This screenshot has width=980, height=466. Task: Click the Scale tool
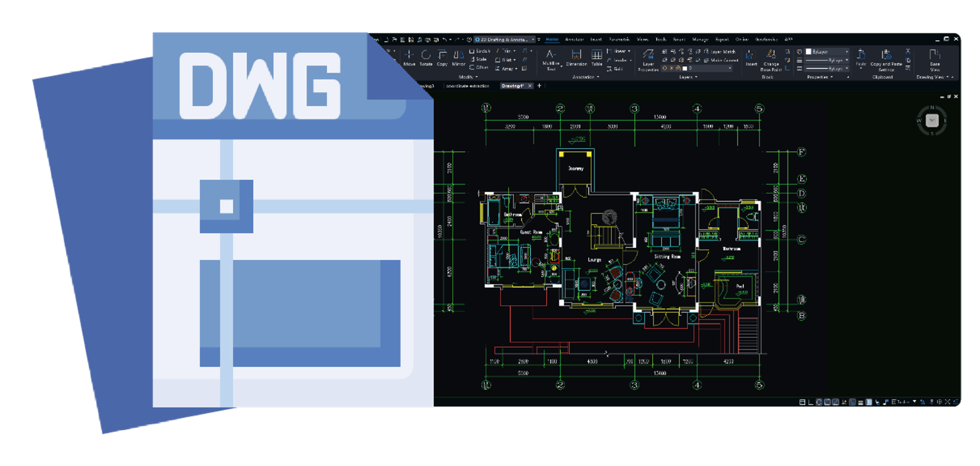pyautogui.click(x=478, y=59)
